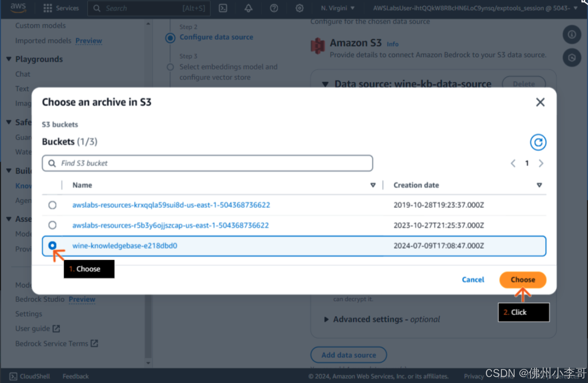Open User guide external link
Screen dimensions: 588x383
click(38, 328)
